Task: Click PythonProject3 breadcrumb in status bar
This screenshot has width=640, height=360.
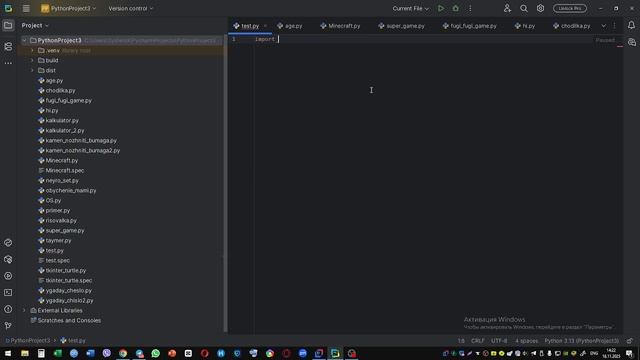Action: (28, 340)
